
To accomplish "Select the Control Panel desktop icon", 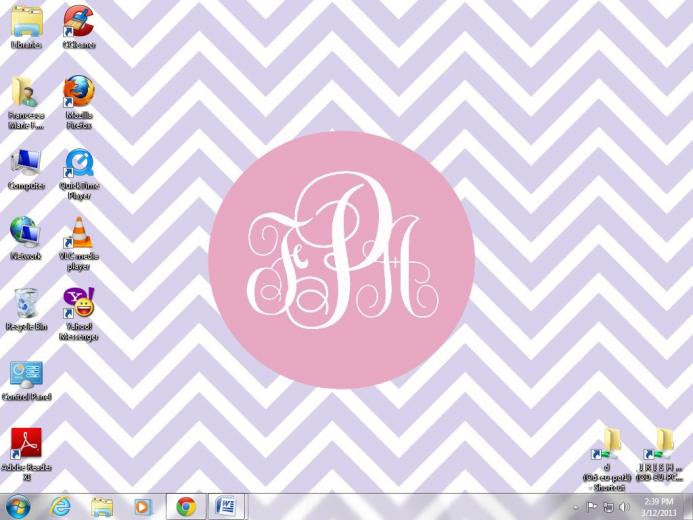I will click(x=26, y=375).
